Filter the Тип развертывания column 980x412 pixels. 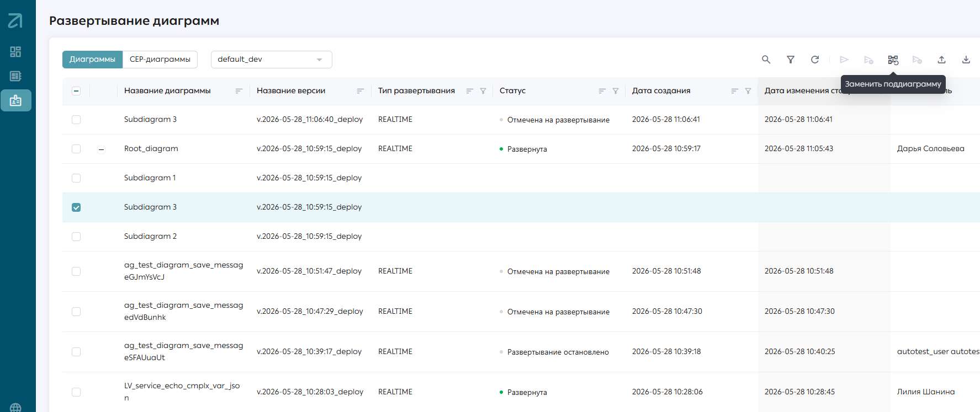click(483, 91)
